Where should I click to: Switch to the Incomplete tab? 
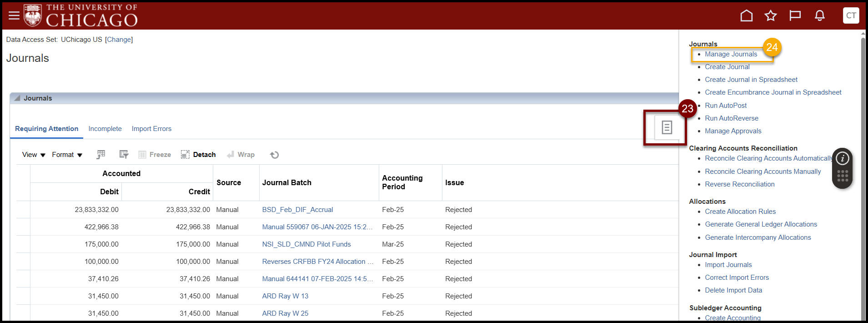pyautogui.click(x=105, y=129)
